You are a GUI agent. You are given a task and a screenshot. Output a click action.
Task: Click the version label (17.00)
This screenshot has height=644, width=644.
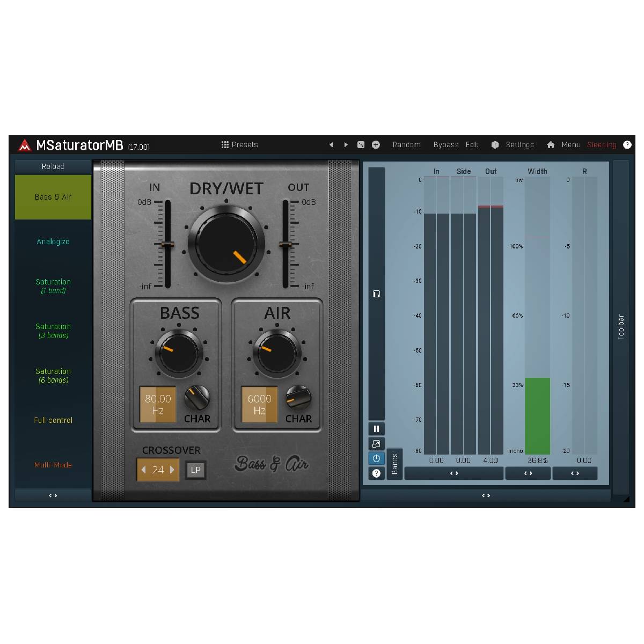point(139,147)
